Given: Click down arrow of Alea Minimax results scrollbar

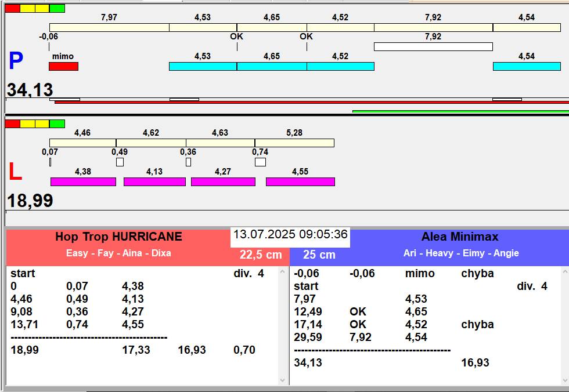Looking at the screenshot, I should [564, 380].
